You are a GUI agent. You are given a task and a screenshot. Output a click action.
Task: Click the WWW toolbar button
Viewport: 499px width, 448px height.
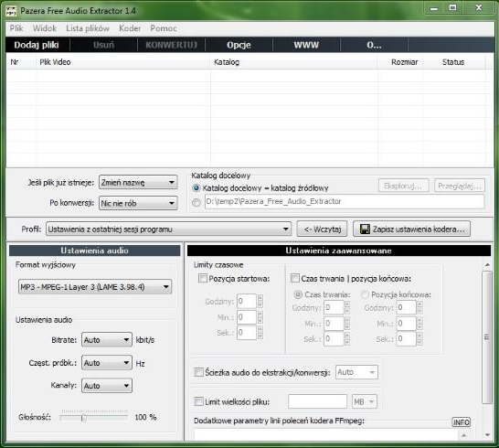(306, 45)
